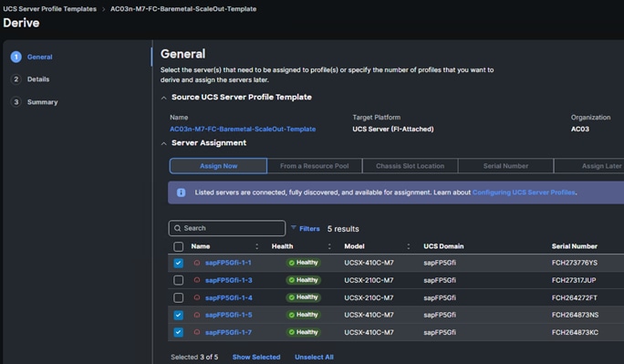Viewport: 624px width, 364px height.
Task: Open server sapFP5Gfi-1-7 link
Action: coord(228,332)
